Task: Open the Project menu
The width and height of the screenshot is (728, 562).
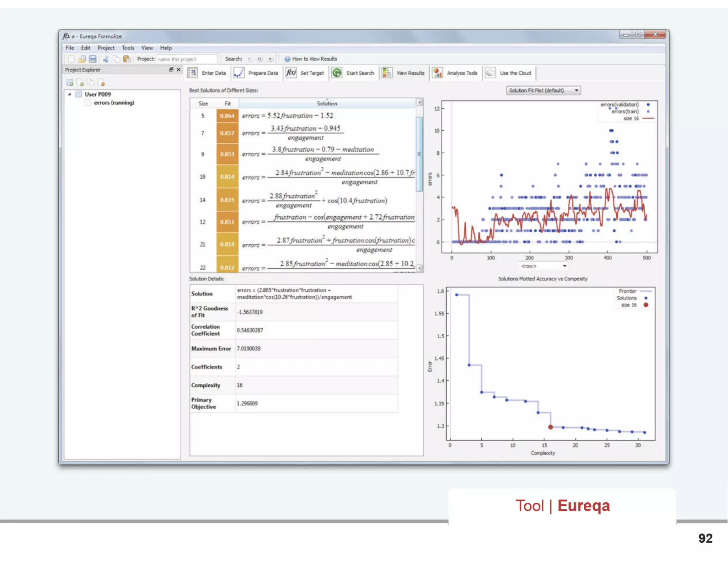Action: point(106,48)
